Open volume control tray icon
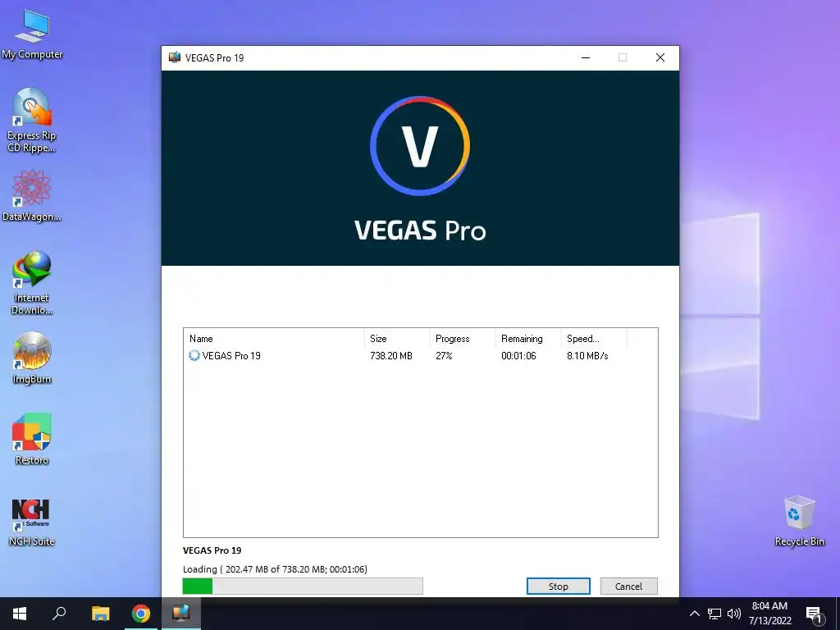This screenshot has width=840, height=630. pos(734,614)
